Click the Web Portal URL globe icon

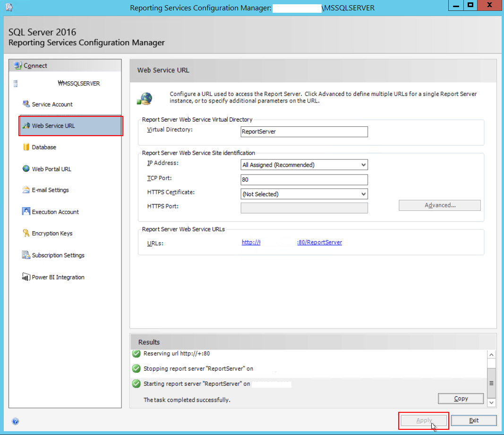26,169
